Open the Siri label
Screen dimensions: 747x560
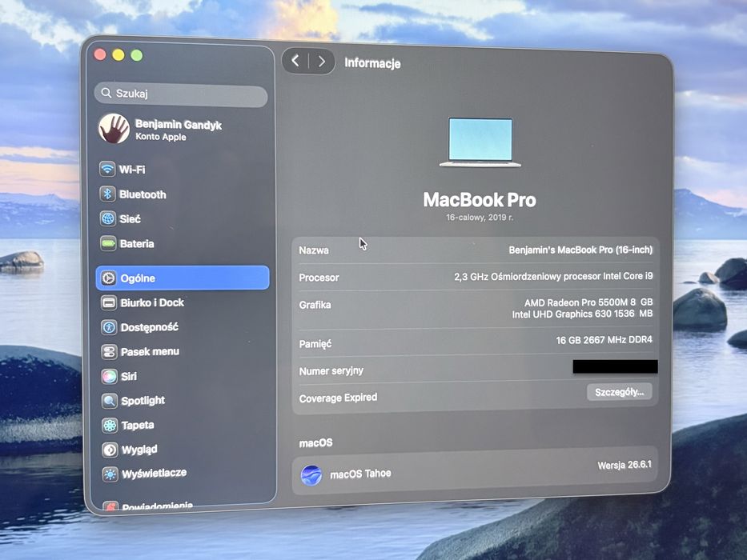129,377
